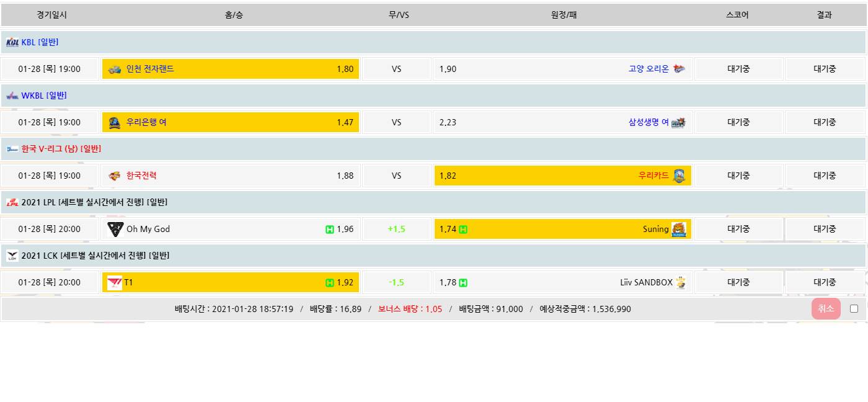The width and height of the screenshot is (868, 402).
Task: Click the 경기일시 column header
Action: pos(51,15)
